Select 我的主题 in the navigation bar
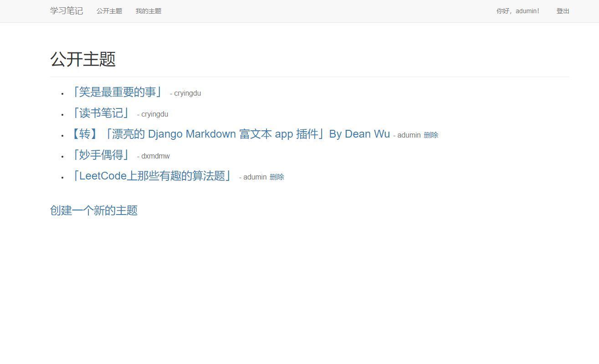The height and width of the screenshot is (364, 599). click(148, 11)
